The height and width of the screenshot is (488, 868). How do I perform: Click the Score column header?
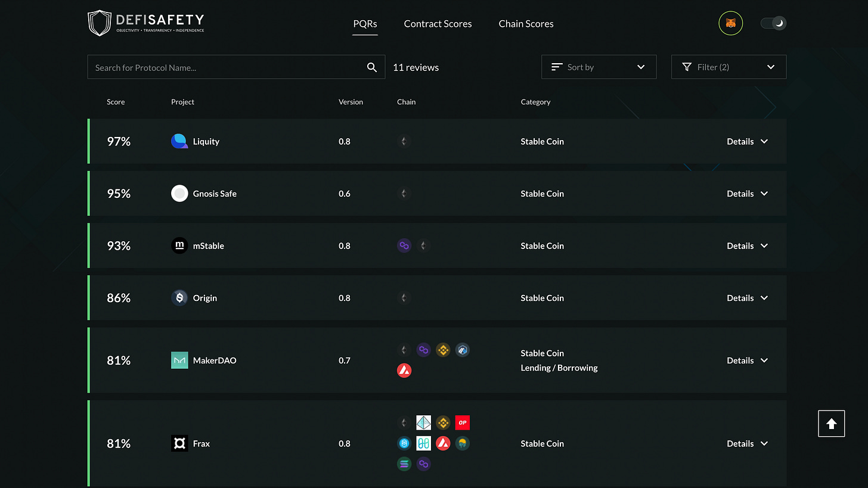pos(116,102)
